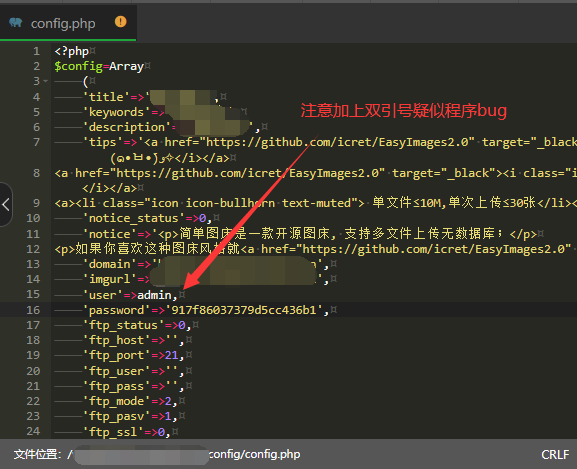Click the 'ftp_port' value 21
577x469 pixels.
171,355
